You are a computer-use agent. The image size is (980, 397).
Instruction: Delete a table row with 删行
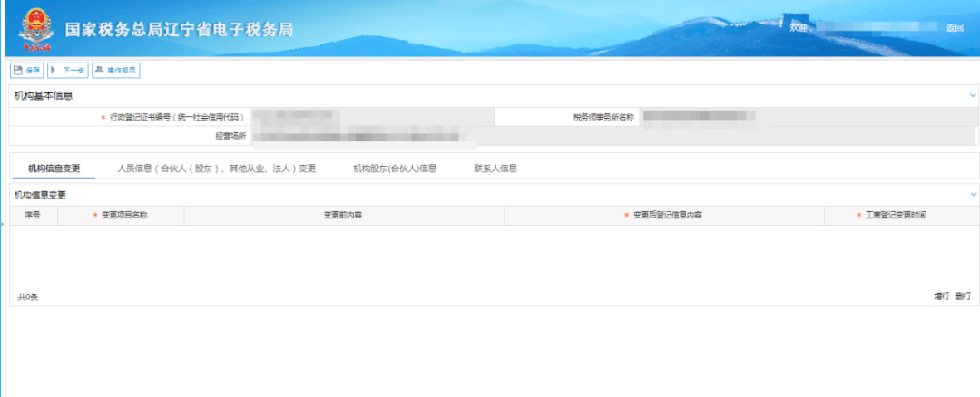963,296
